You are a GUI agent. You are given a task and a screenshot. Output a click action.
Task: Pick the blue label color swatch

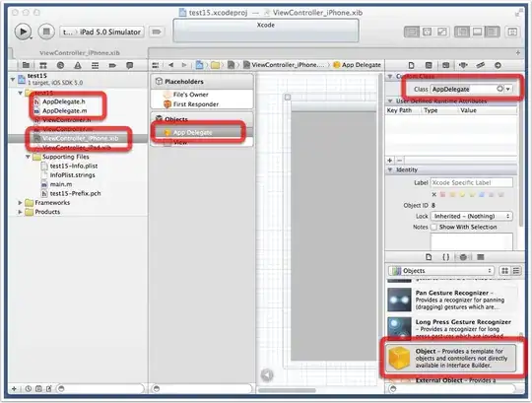pos(482,195)
